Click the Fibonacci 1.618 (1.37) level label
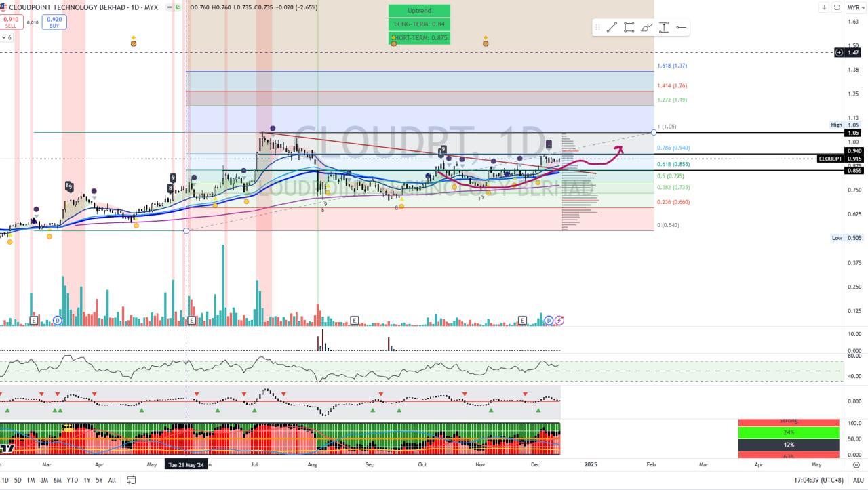Viewport: 868px width, 490px height. [672, 66]
